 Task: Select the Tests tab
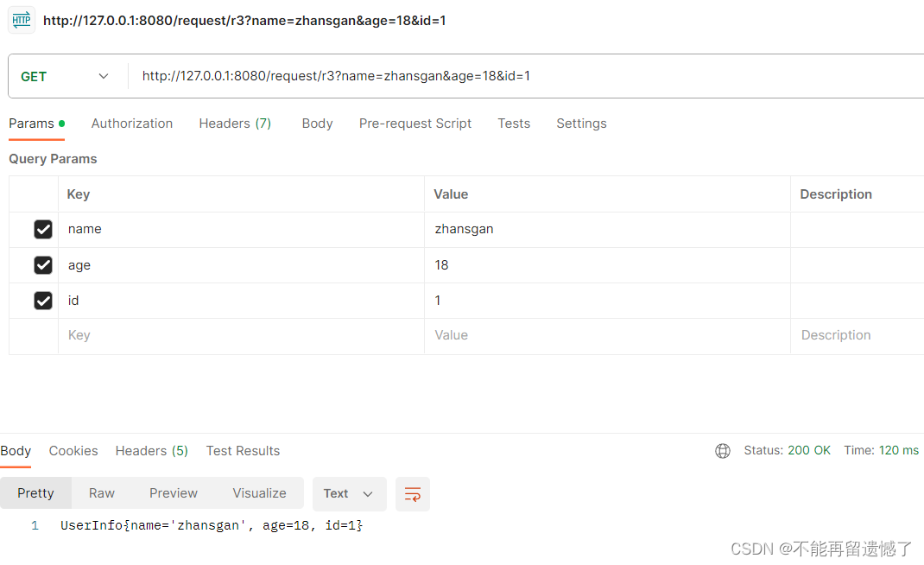[514, 124]
